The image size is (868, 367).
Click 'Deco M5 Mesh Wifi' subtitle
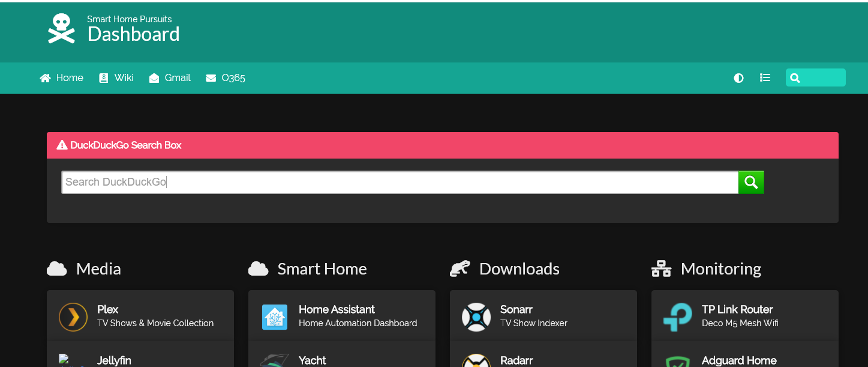click(x=740, y=323)
